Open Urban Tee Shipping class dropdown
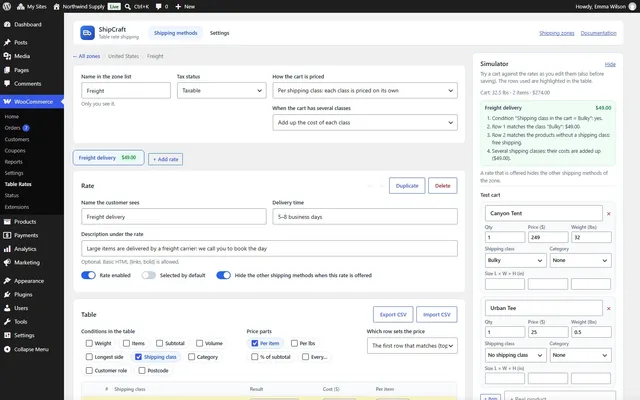 pos(515,355)
